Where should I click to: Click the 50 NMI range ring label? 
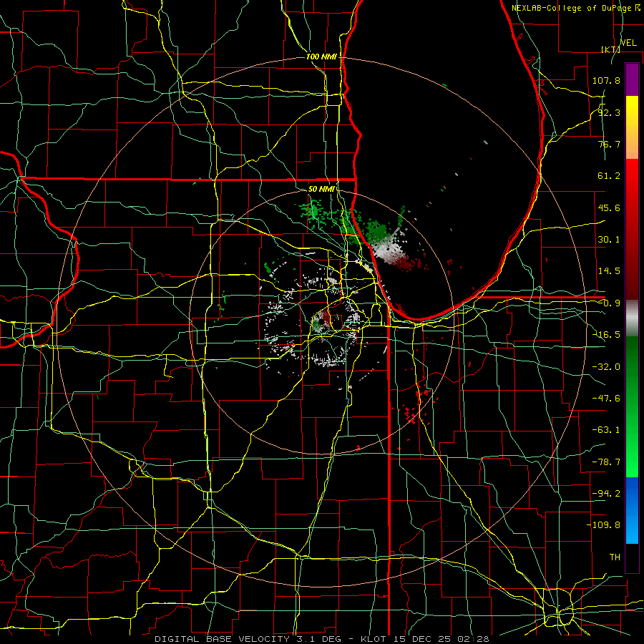321,189
